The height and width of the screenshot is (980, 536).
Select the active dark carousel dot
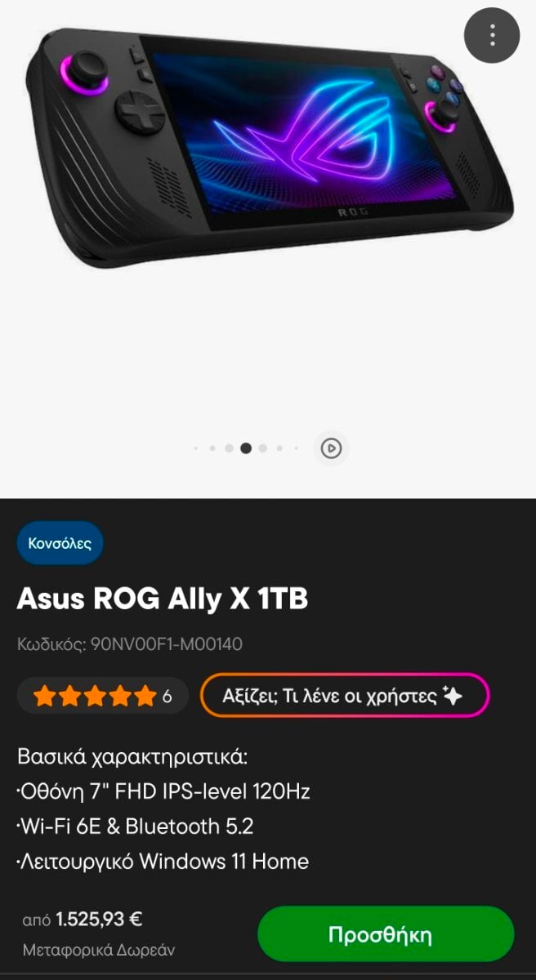246,448
